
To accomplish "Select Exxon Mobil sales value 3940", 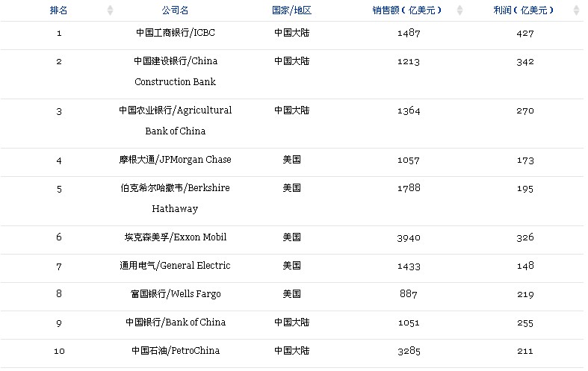I will pyautogui.click(x=409, y=237).
